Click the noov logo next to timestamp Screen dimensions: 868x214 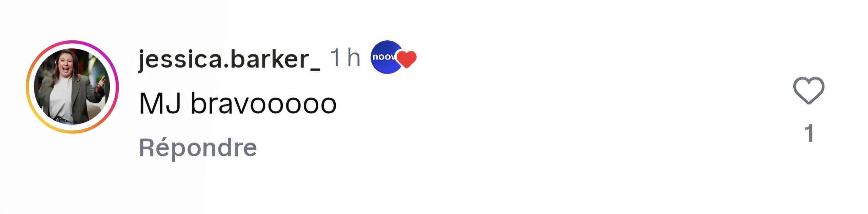(x=384, y=57)
